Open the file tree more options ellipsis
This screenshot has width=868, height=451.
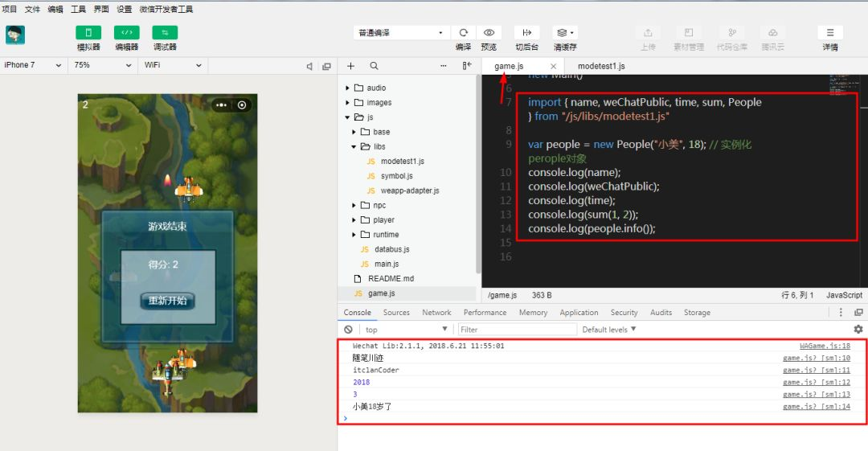[x=444, y=66]
